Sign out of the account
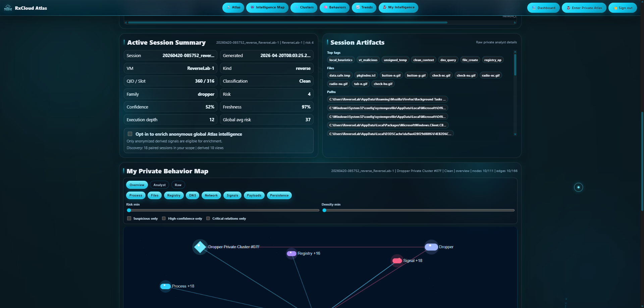 tap(623, 8)
